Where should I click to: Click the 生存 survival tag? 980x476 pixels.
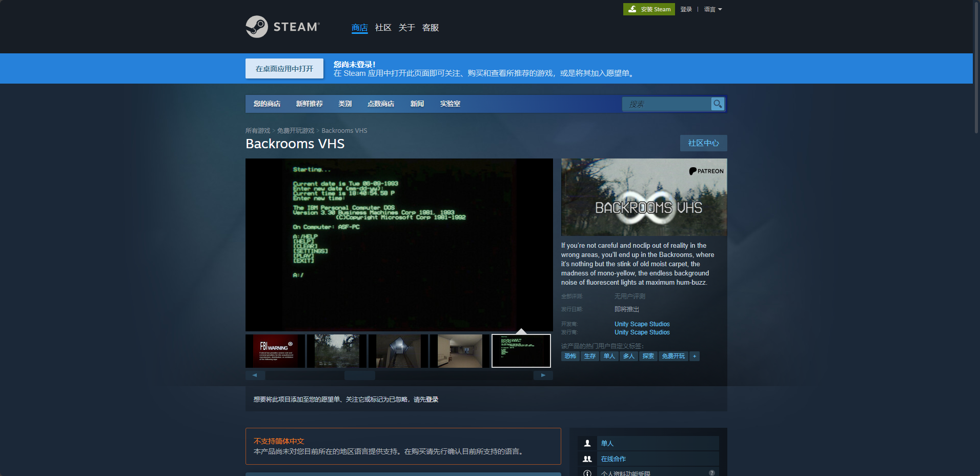click(x=590, y=356)
